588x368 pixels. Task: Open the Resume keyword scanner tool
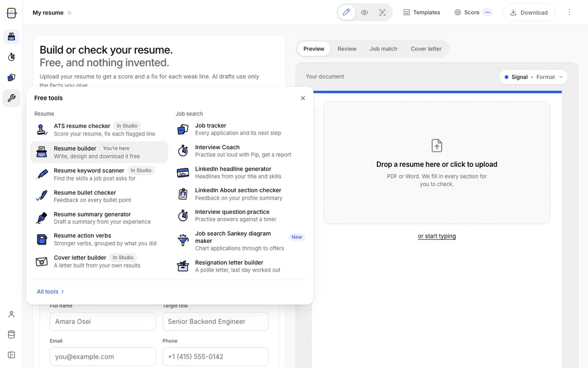click(x=99, y=174)
